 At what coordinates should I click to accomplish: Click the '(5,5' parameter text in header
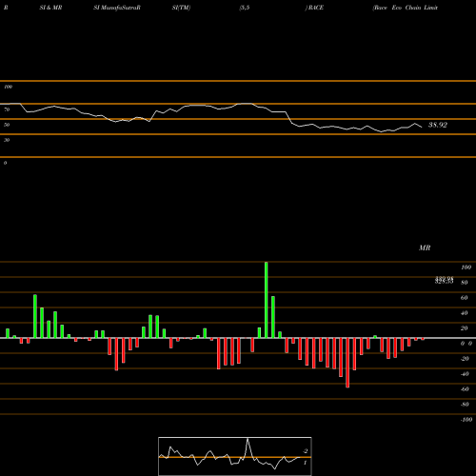[x=245, y=8]
